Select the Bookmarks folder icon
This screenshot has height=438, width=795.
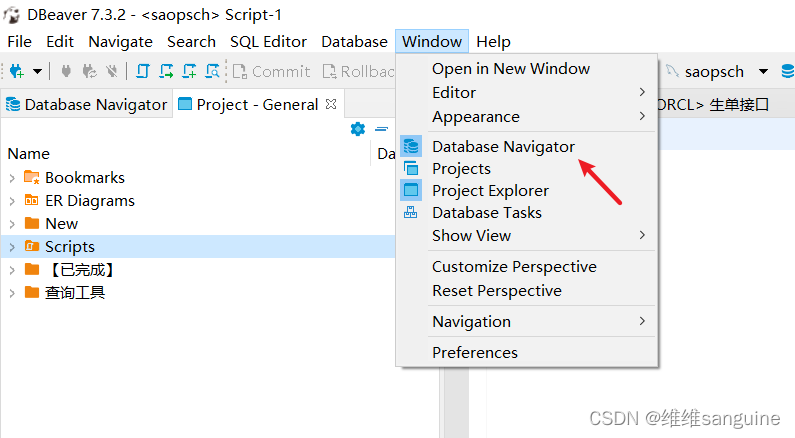click(x=31, y=177)
